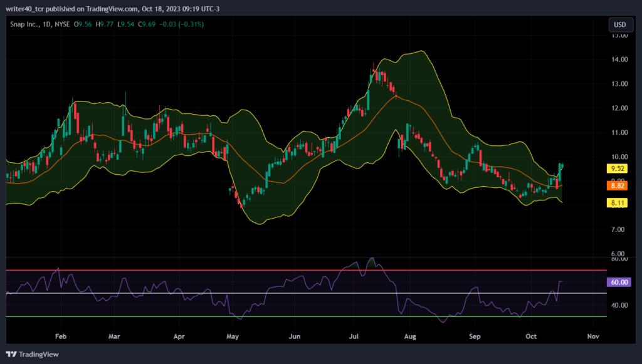Click the 11.00 price axis value

619,133
